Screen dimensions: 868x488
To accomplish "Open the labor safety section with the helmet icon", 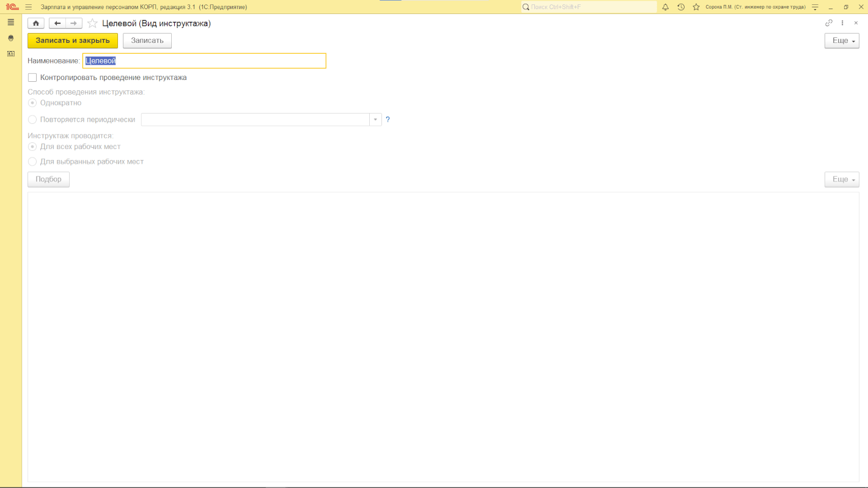I will pos(11,38).
